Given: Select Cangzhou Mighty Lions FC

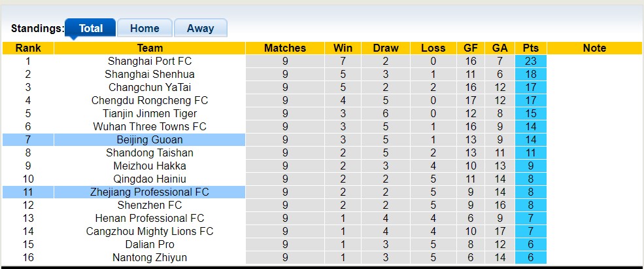Looking at the screenshot, I should pos(150,231).
